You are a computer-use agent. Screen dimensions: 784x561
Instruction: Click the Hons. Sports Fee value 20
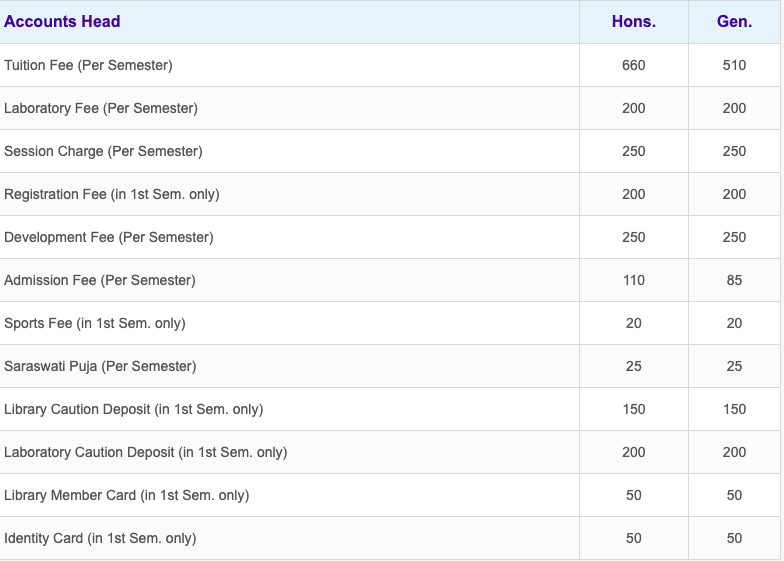(x=634, y=323)
